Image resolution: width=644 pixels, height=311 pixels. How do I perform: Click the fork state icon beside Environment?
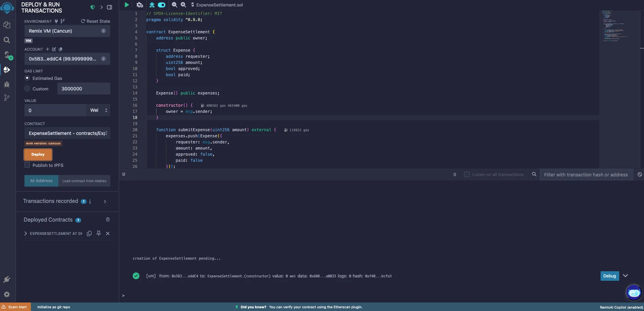click(62, 21)
